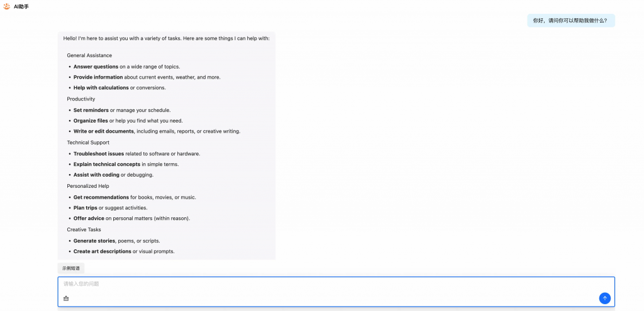The image size is (644, 311).
Task: Click the Productivity section heading
Action: click(x=81, y=99)
